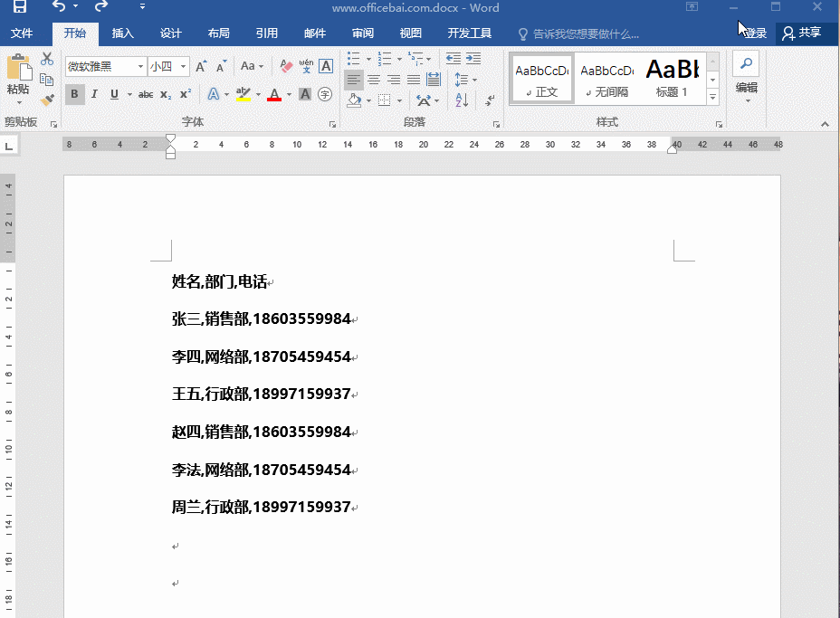Apply the 正文 style

(x=542, y=80)
